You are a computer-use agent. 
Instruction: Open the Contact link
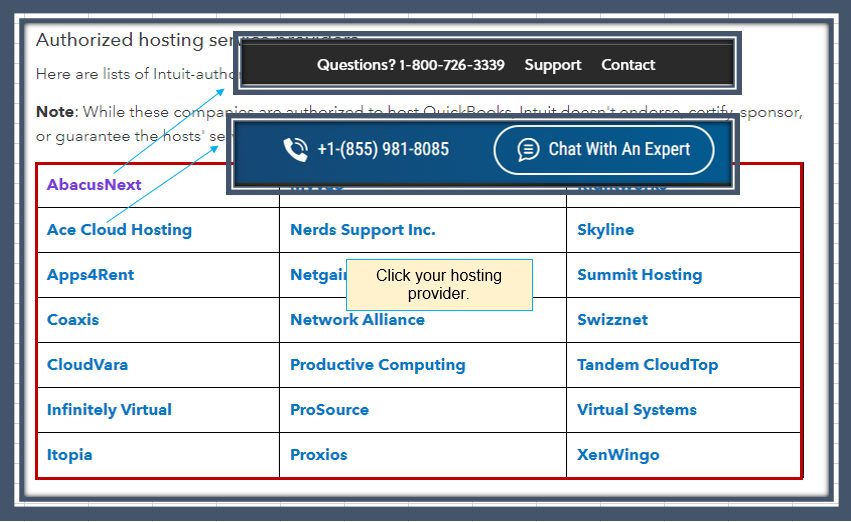pyautogui.click(x=628, y=65)
